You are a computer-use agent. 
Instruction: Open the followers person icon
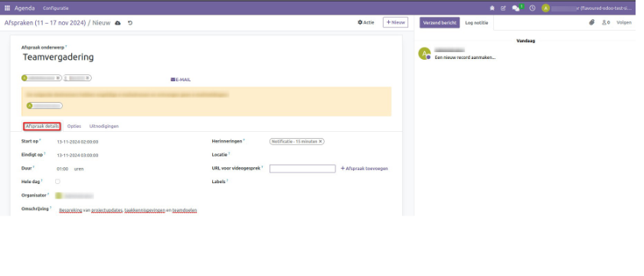pyautogui.click(x=606, y=23)
